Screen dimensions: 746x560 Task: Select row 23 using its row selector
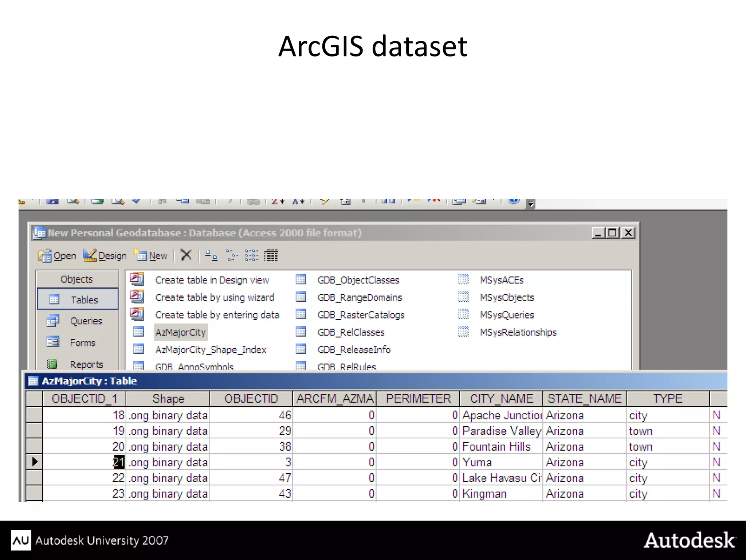pos(35,493)
